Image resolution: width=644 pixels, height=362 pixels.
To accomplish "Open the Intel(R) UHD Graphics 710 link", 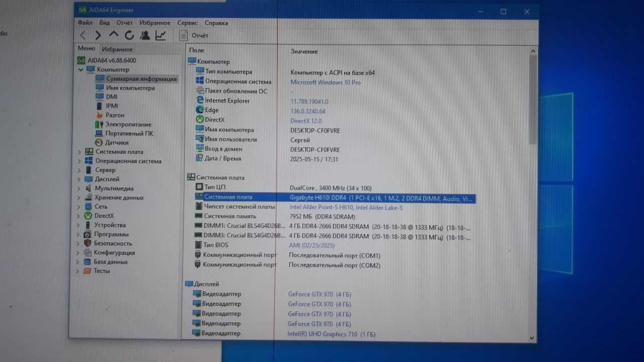I will coord(331,334).
